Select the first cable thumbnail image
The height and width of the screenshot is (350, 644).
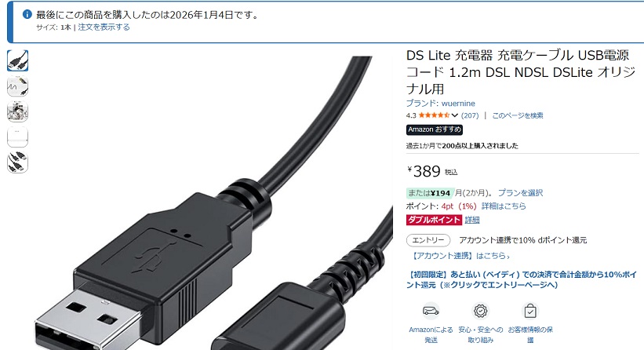18,60
